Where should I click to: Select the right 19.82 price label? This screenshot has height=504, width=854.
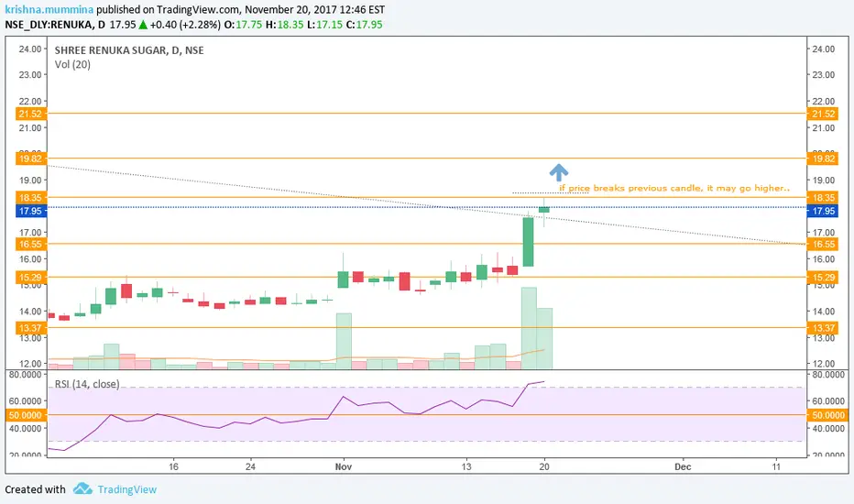click(822, 159)
